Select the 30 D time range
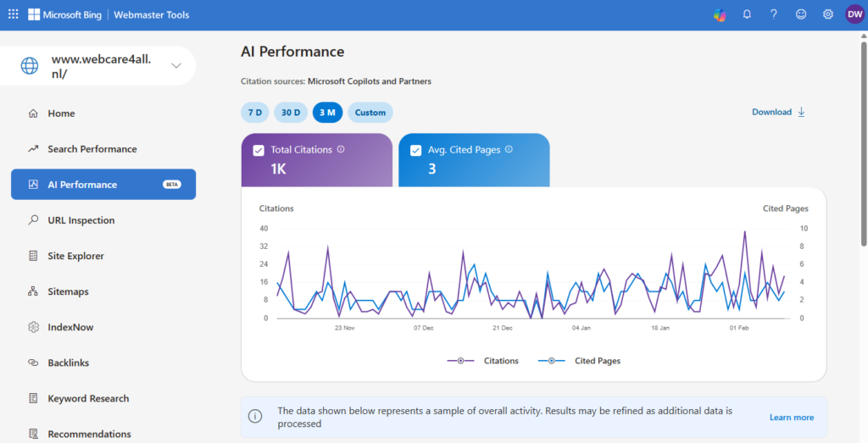The image size is (868, 443). tap(291, 113)
